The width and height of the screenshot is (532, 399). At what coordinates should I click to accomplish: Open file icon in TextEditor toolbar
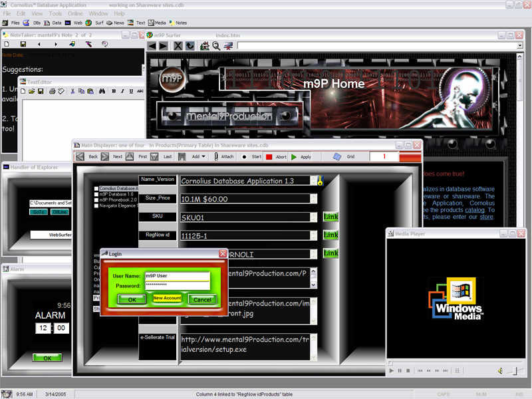tap(31, 91)
